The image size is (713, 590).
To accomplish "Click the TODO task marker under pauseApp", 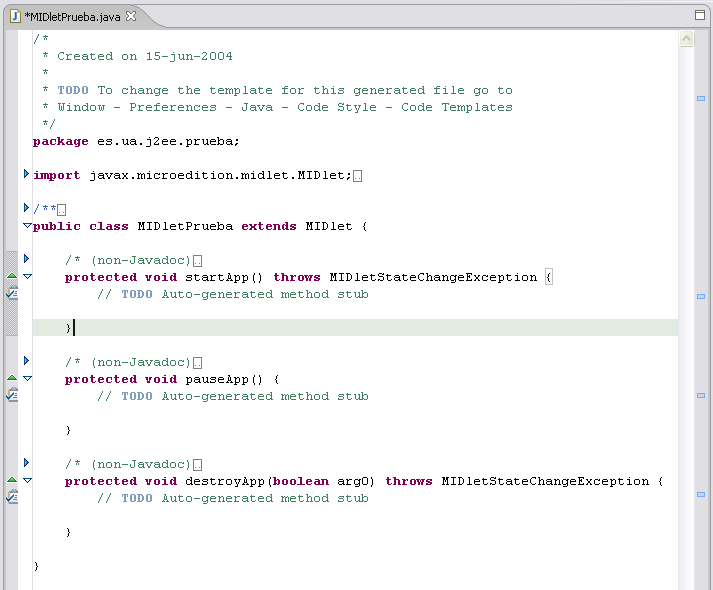I will coord(12,395).
